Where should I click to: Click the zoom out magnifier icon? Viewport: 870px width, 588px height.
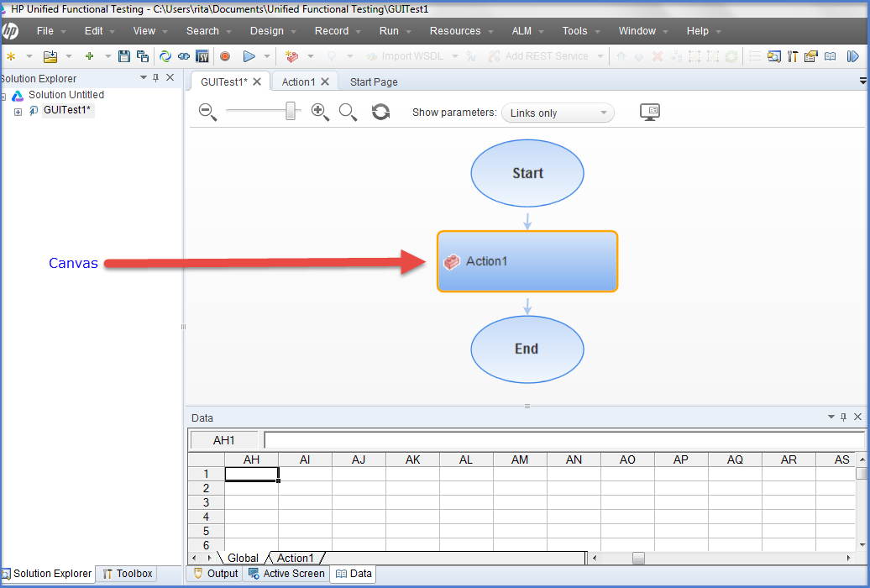(x=207, y=113)
